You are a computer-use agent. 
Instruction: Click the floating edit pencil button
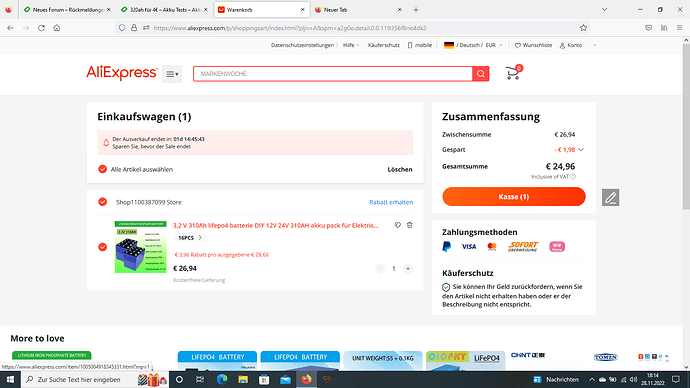[x=610, y=198]
